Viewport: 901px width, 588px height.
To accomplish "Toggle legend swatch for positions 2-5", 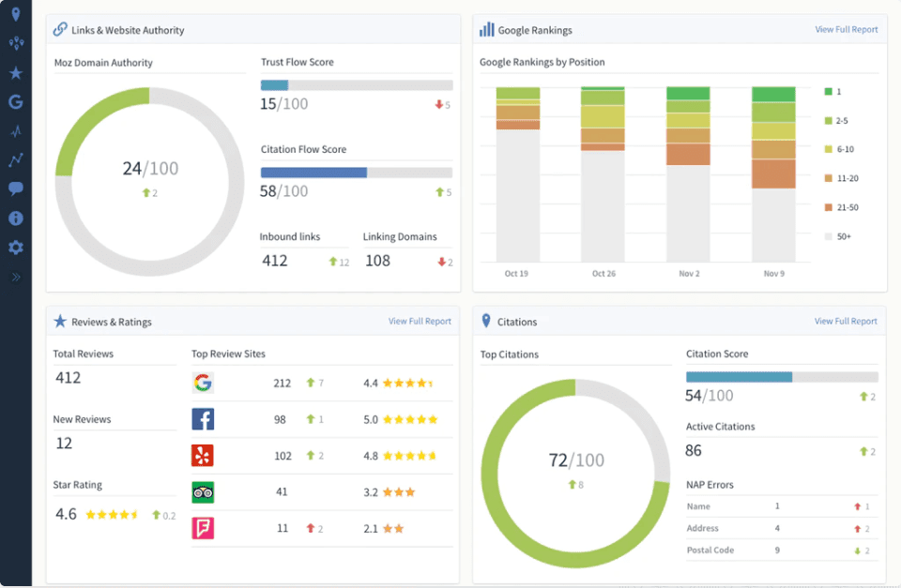I will [x=828, y=121].
